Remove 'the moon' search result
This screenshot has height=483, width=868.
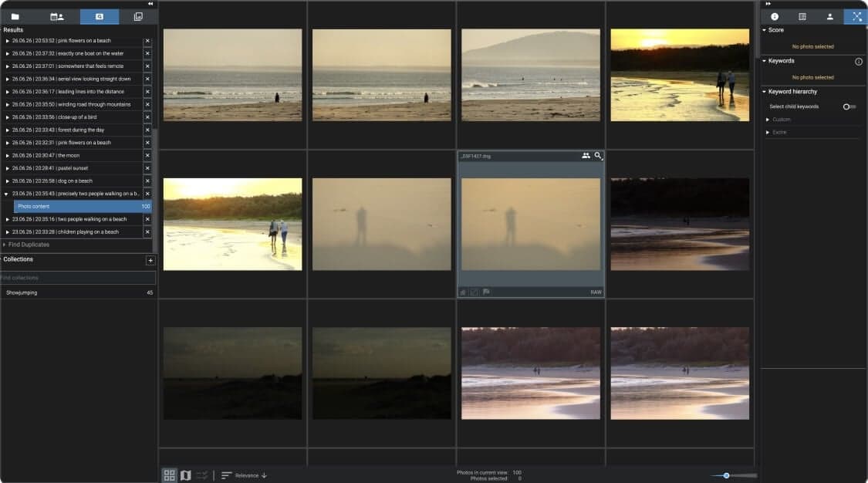(x=147, y=155)
